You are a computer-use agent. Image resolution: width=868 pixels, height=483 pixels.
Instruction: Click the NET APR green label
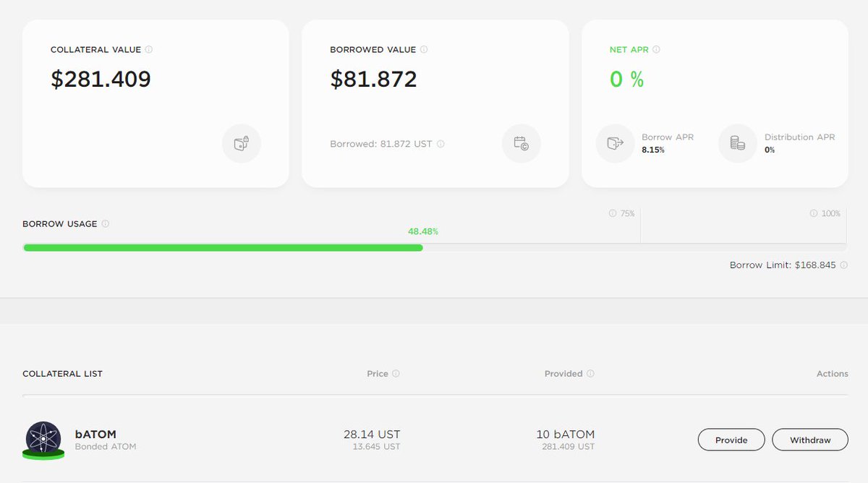629,50
